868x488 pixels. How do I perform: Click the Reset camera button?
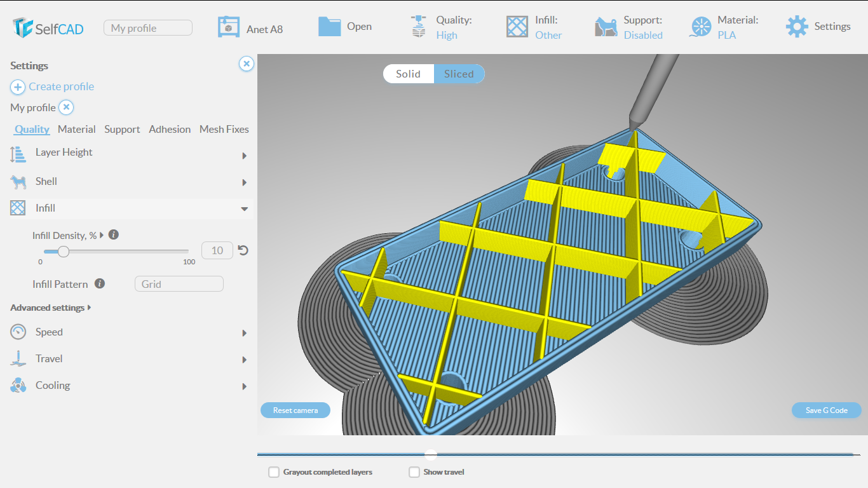pyautogui.click(x=295, y=410)
